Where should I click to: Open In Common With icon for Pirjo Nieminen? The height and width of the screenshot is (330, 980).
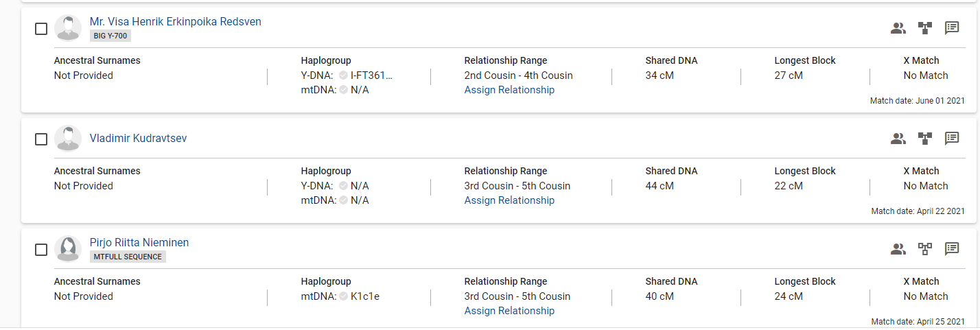[x=898, y=249]
